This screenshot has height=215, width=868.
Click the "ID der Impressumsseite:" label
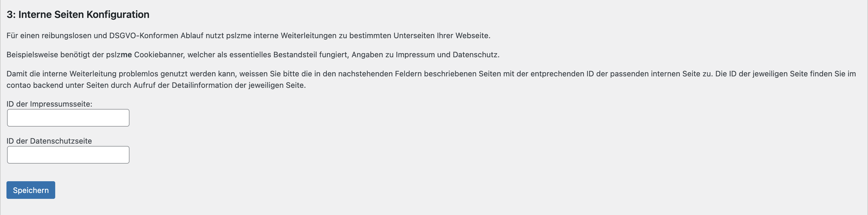point(49,104)
